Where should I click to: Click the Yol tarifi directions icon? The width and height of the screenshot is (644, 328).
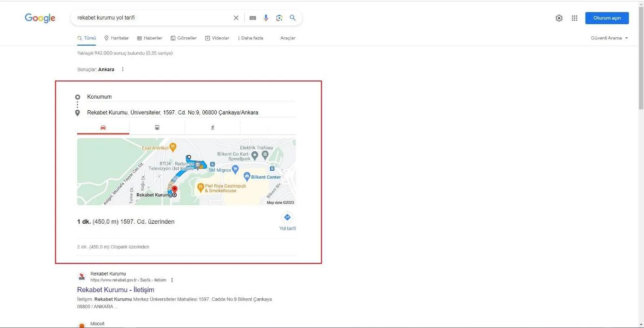[287, 217]
